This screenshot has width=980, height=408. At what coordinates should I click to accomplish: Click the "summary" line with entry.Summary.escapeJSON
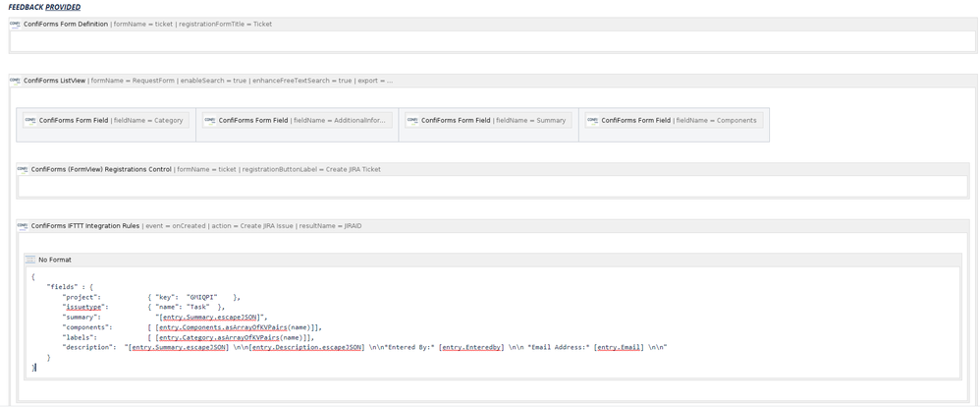point(165,318)
